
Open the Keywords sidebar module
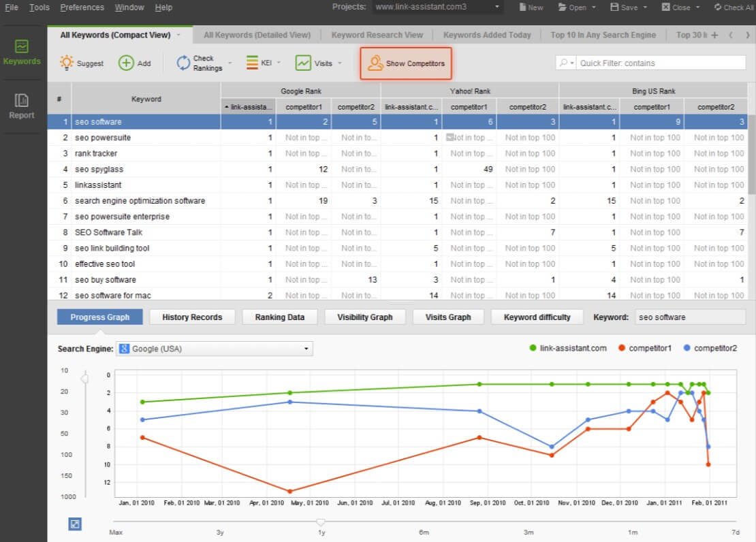[x=22, y=52]
